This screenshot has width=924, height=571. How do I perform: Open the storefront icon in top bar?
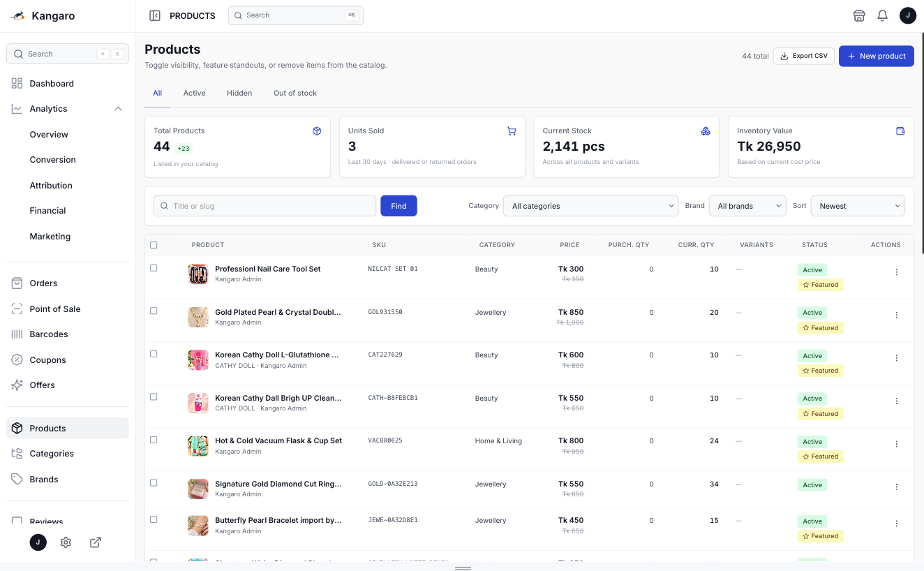859,15
